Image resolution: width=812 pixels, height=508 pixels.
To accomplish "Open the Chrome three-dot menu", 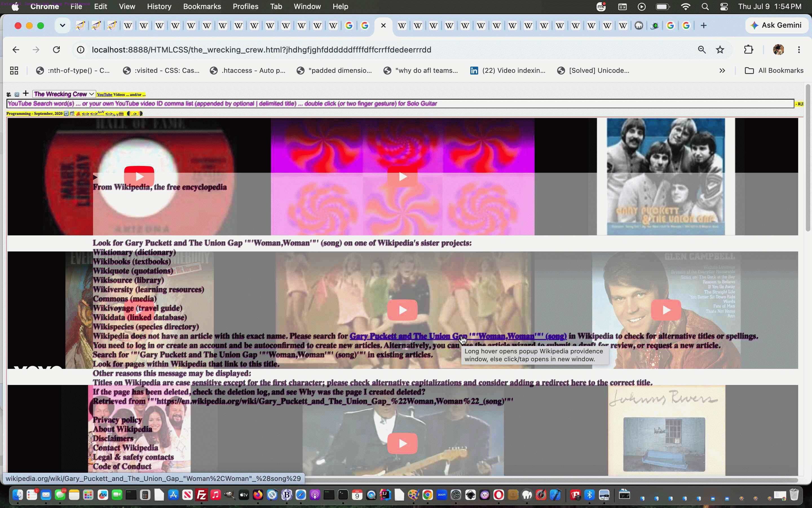I will pyautogui.click(x=799, y=50).
